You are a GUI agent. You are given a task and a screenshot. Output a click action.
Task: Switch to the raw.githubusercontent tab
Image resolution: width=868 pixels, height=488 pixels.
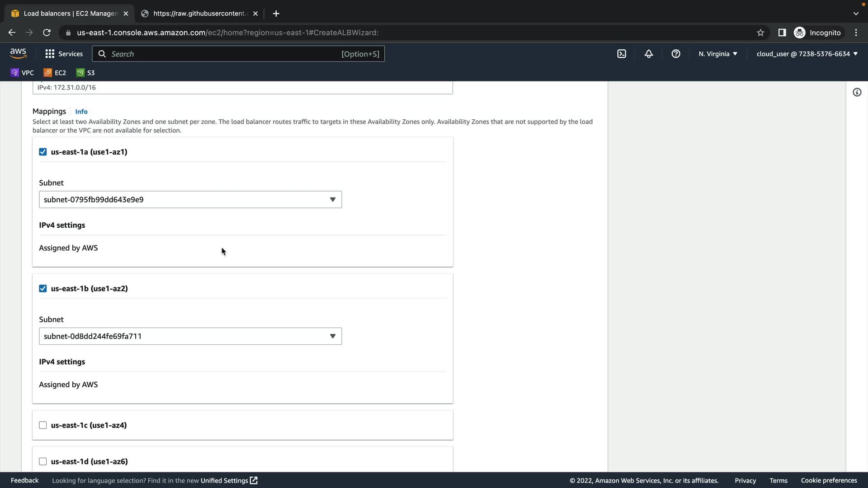199,14
